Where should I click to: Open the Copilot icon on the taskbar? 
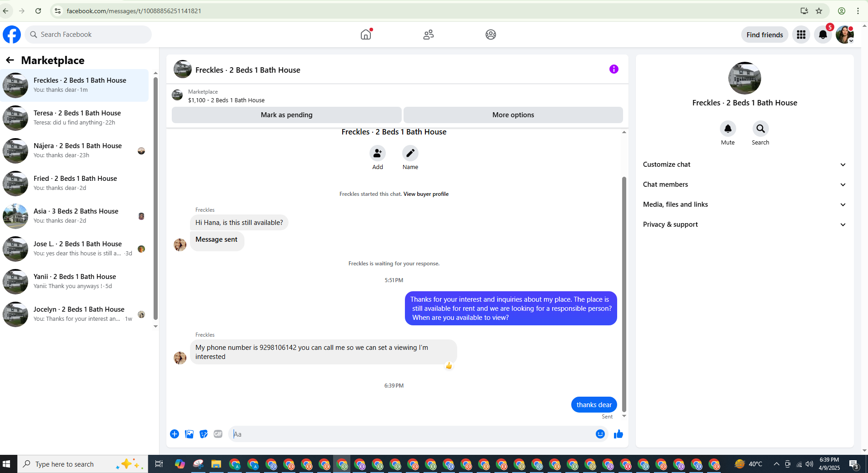pos(180,464)
